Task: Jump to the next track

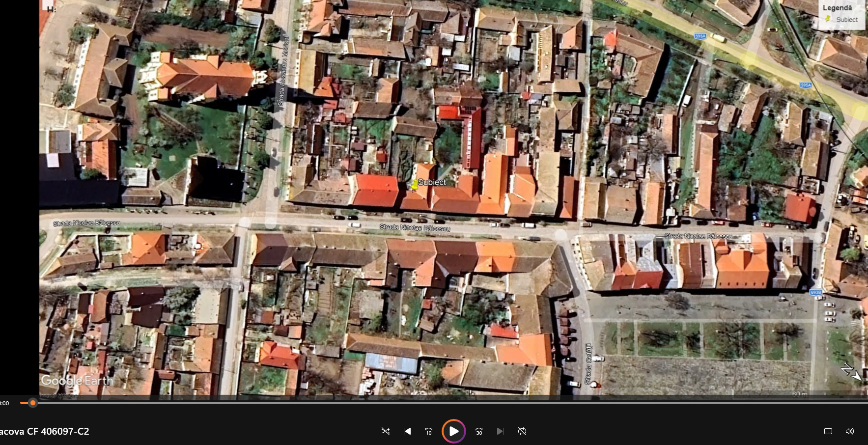Action: tap(500, 431)
